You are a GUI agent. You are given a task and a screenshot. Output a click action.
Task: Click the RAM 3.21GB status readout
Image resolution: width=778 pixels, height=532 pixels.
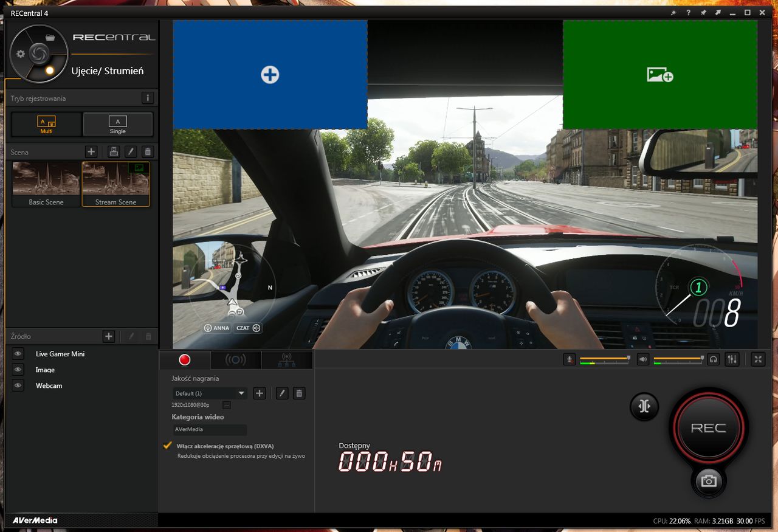tap(713, 521)
